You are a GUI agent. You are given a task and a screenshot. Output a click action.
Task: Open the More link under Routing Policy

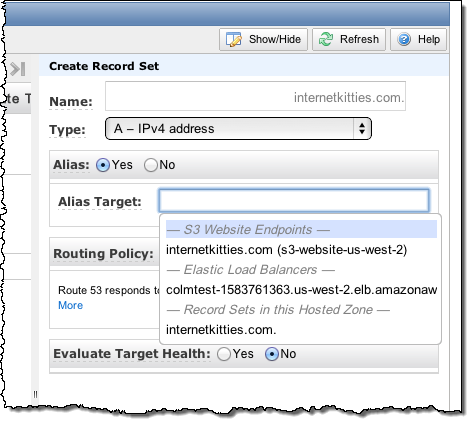coord(70,305)
